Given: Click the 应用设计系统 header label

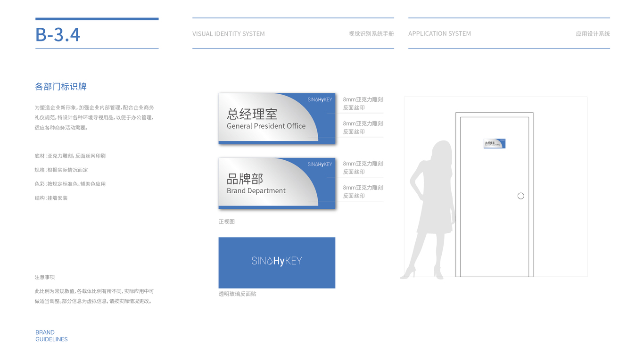Looking at the screenshot, I should click(593, 34).
